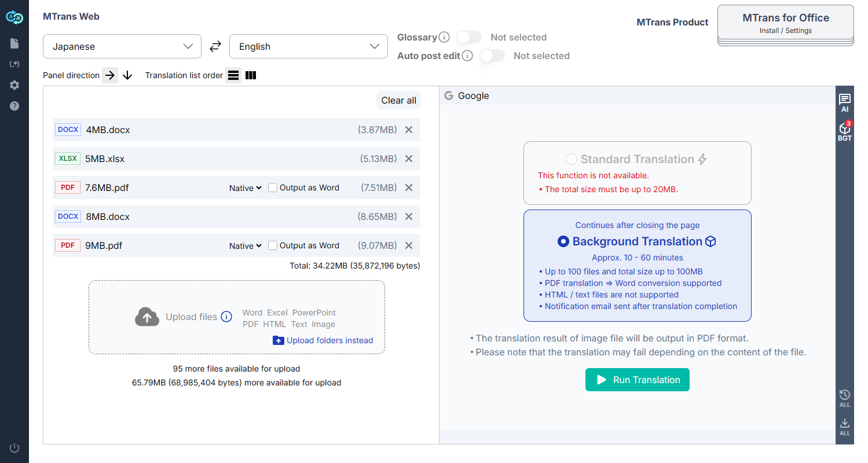Click '95 more files available for upload'
The height and width of the screenshot is (463, 868).
click(x=236, y=368)
